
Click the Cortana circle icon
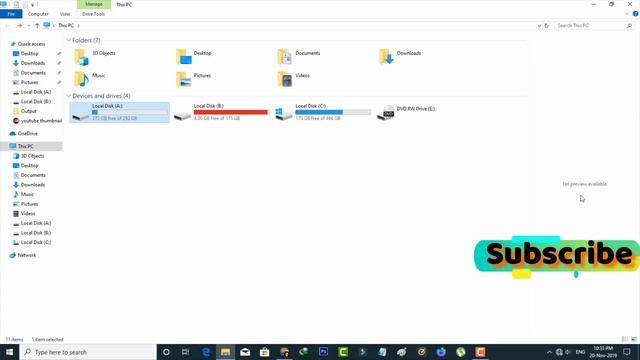click(x=166, y=352)
